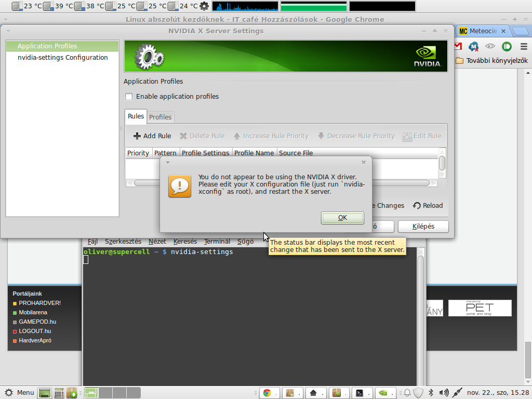Click the volume speaker tray icon
Screen dimensions: 532x399
pos(444,393)
